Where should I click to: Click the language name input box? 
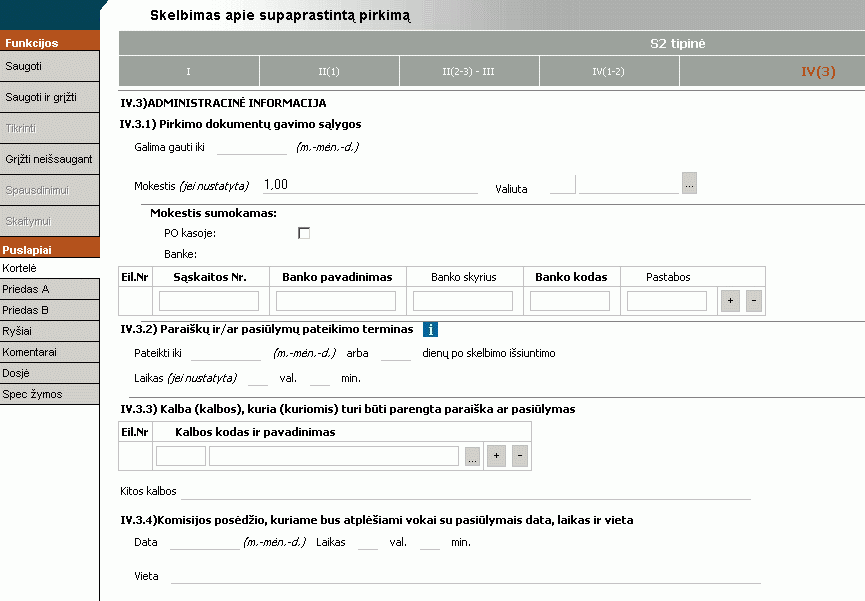pyautogui.click(x=334, y=456)
